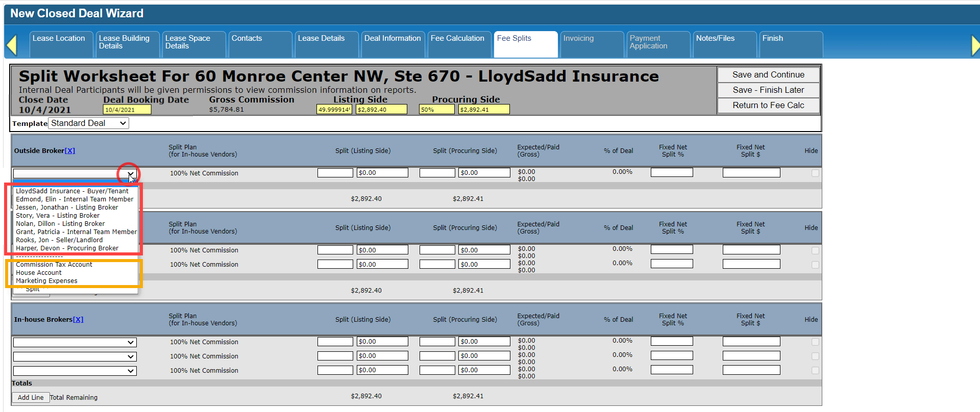Click the left yellow wizard arrow
The width and height of the screenshot is (980, 412).
tap(12, 45)
